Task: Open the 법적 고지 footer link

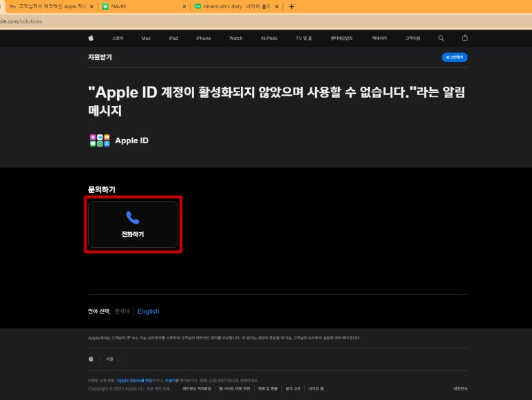Action: click(x=292, y=388)
